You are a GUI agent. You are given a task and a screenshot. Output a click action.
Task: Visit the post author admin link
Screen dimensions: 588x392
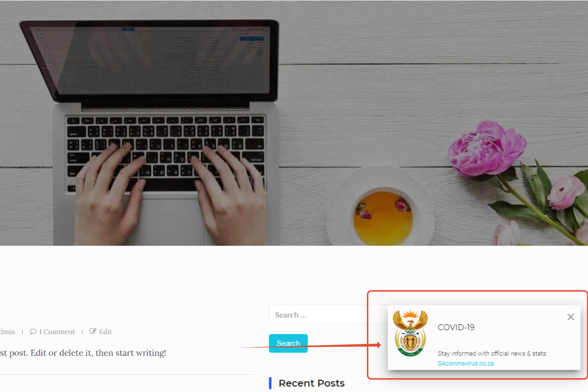[x=7, y=332]
